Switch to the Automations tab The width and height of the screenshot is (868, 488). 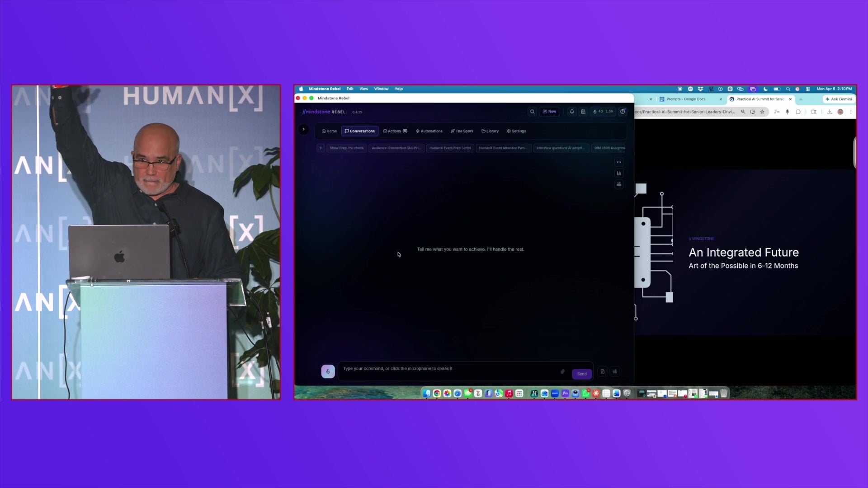(429, 131)
